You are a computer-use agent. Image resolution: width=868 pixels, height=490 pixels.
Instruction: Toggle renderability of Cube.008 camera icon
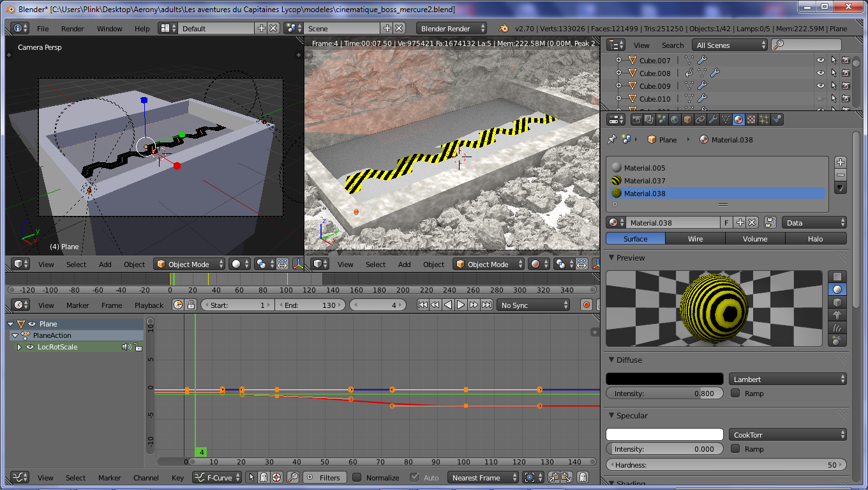(846, 73)
